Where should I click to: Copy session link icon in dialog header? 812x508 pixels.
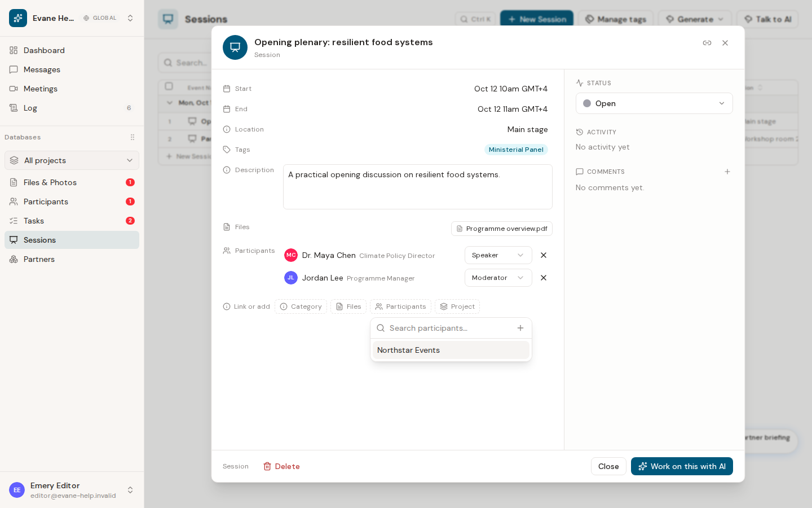coord(707,43)
